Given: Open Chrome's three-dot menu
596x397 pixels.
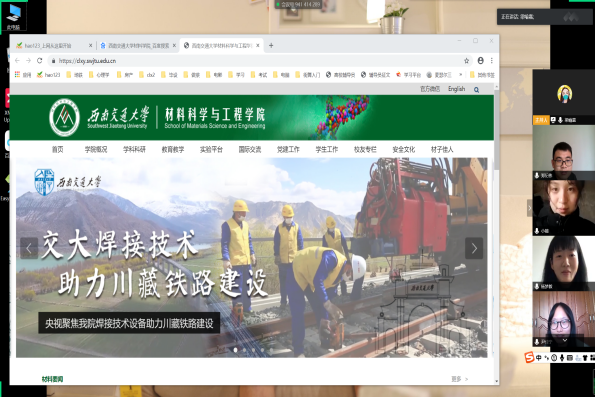Looking at the screenshot, I should coord(491,60).
